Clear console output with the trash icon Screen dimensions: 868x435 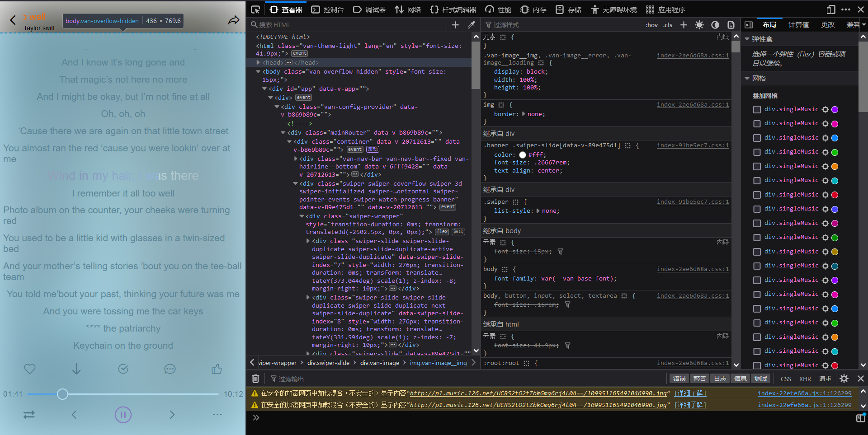pos(255,379)
